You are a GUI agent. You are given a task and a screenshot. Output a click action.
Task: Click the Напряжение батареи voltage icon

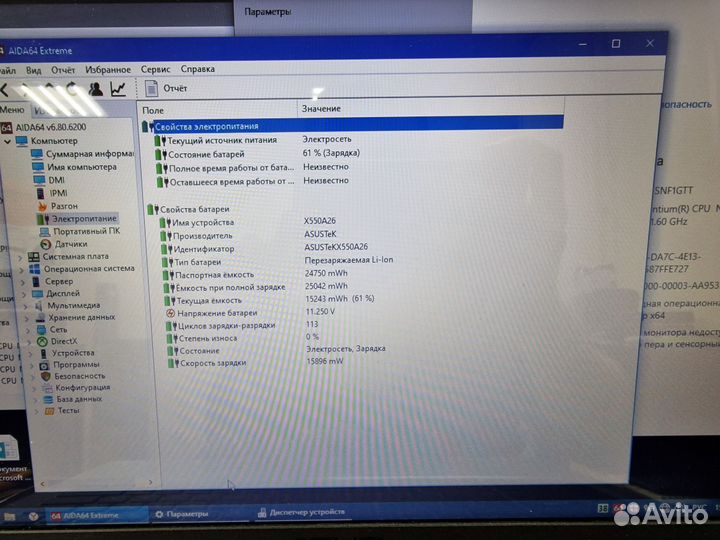[170, 313]
